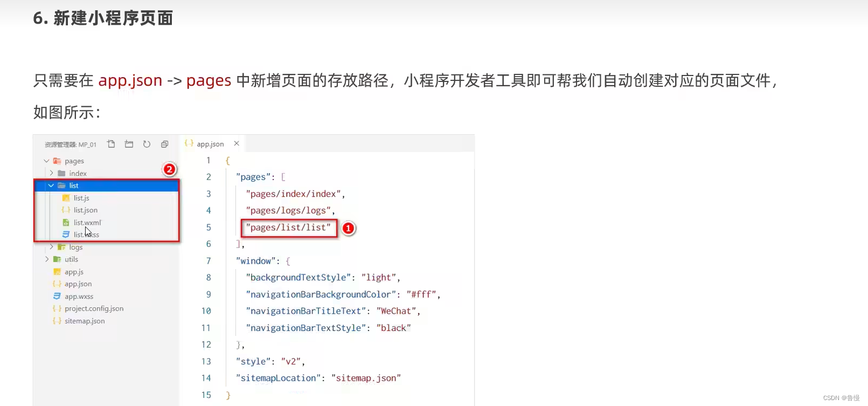Click line number 15 in gutter
This screenshot has width=868, height=406.
coord(206,395)
